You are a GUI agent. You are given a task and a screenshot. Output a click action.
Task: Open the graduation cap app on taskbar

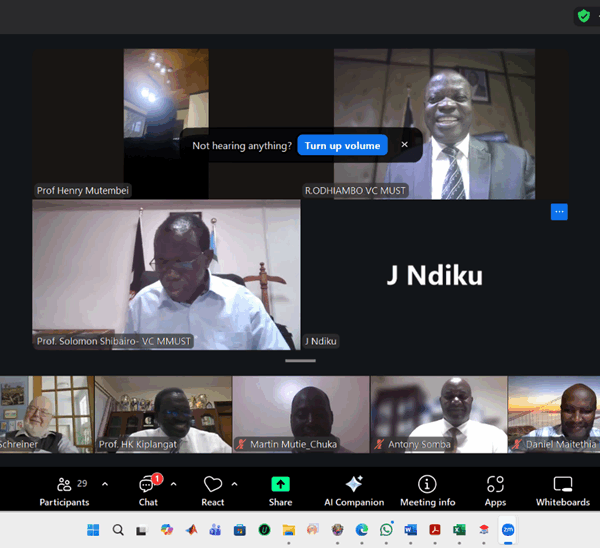(x=484, y=530)
